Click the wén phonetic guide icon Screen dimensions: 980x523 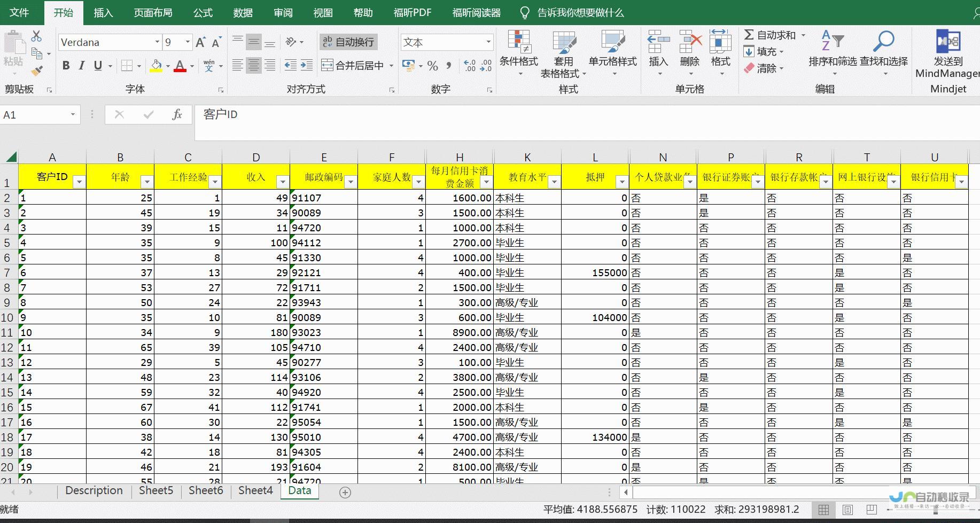click(209, 66)
